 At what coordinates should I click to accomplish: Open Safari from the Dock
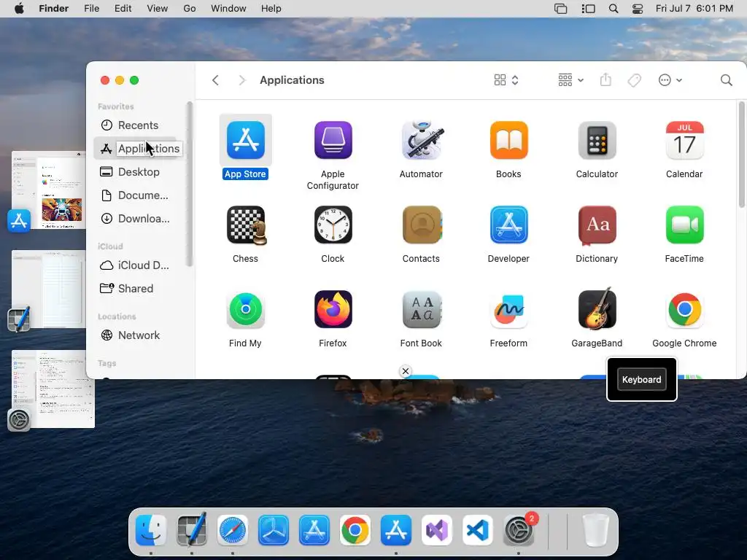233,530
